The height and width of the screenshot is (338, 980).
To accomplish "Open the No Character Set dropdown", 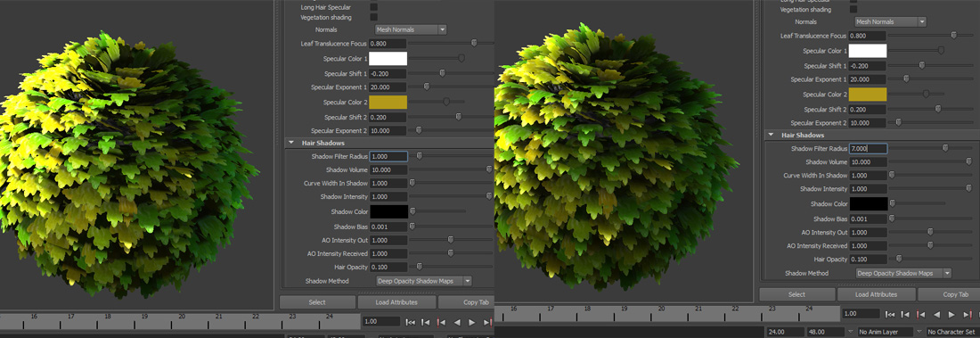I will [x=952, y=332].
